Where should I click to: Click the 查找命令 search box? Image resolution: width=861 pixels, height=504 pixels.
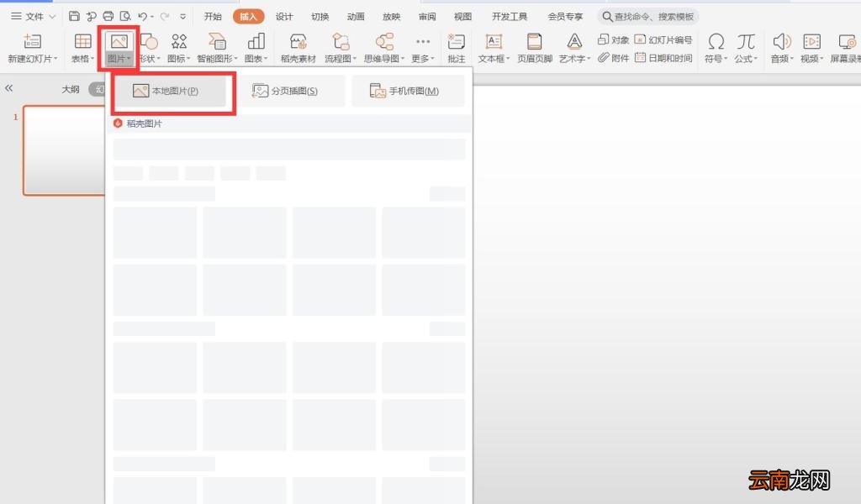648,17
